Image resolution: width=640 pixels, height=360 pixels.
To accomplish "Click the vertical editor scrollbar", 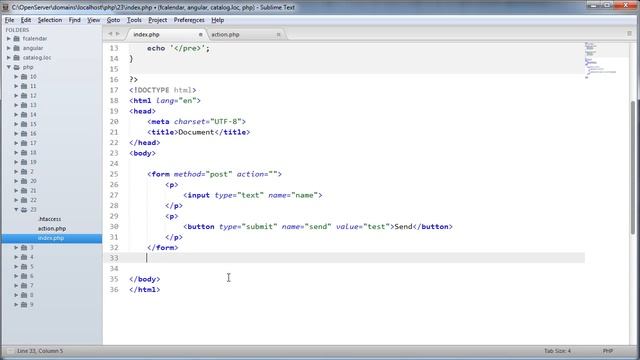I will pyautogui.click(x=633, y=167).
